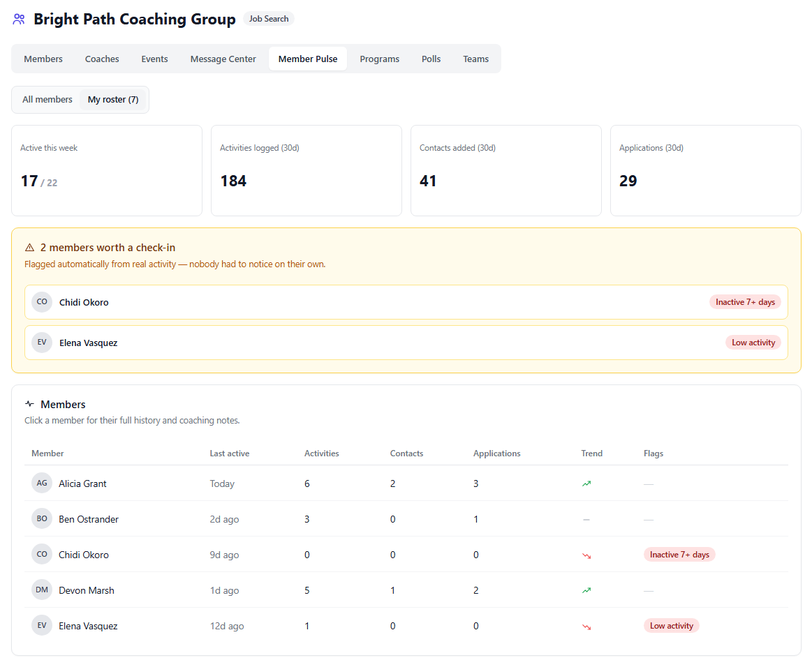
Task: Open the Polls tab
Action: click(431, 59)
